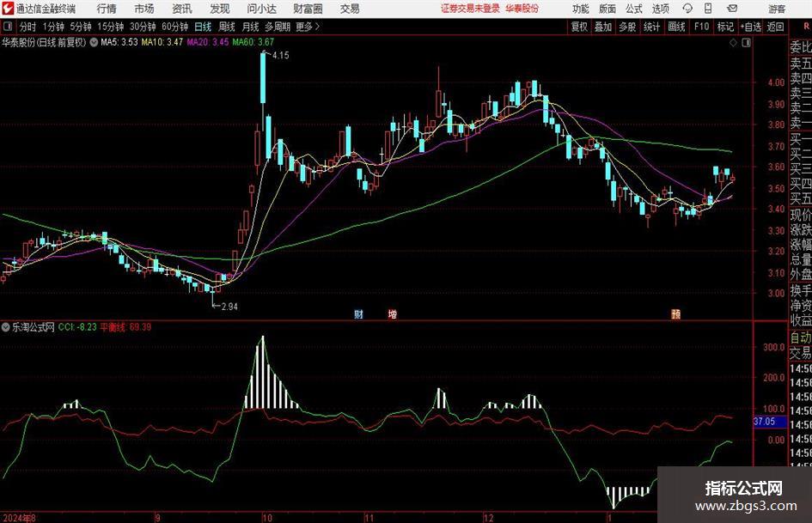Click the 统计 button
This screenshot has width=812, height=523.
pyautogui.click(x=651, y=27)
